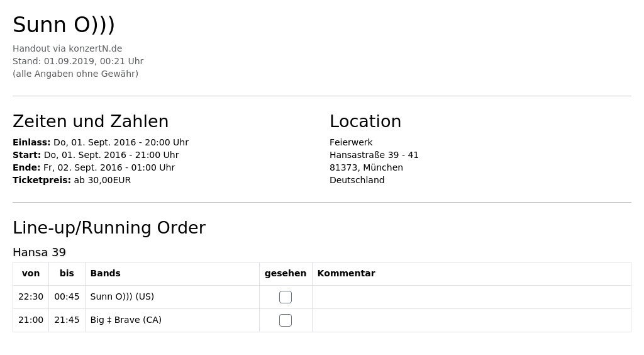This screenshot has width=644, height=355.
Task: Click the bis column header
Action: pos(67,273)
